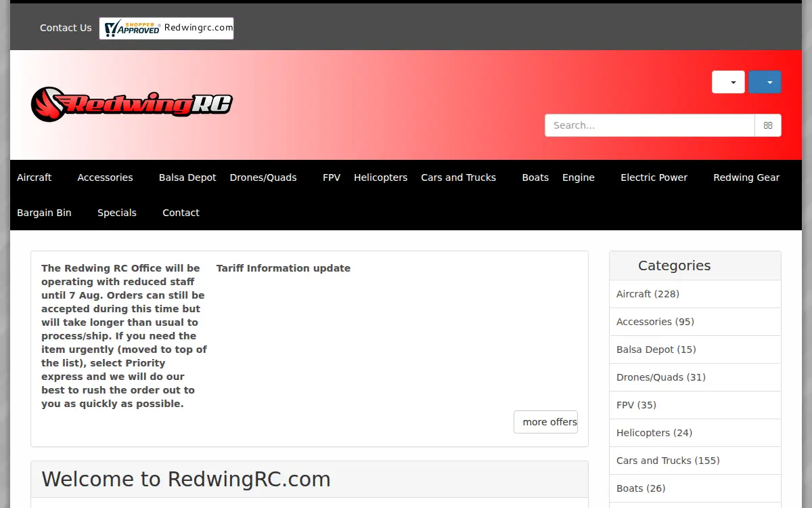Click the search icon button
The image size is (812, 508).
[768, 125]
